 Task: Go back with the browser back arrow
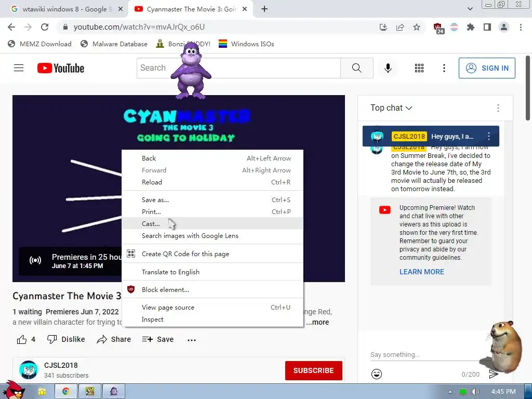[11, 27]
